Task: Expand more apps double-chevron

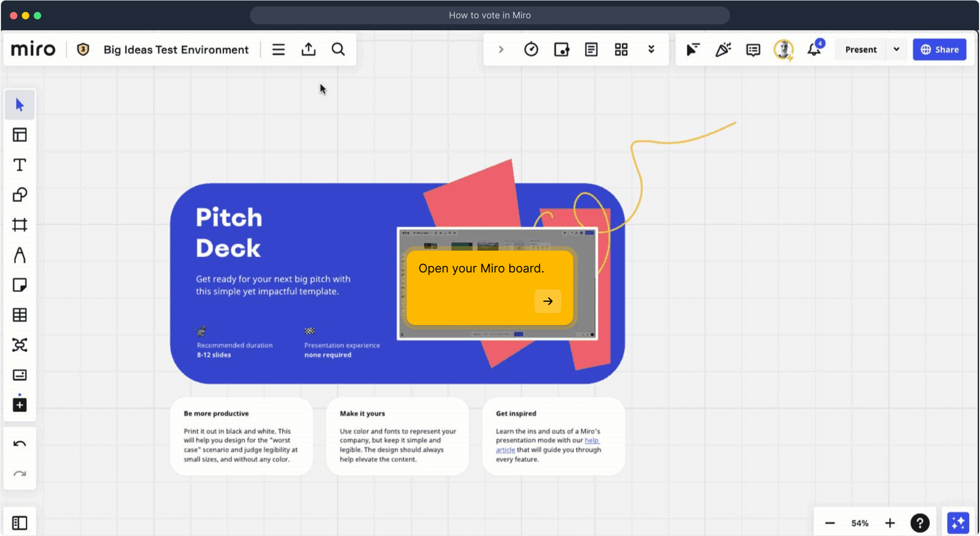Action: click(x=651, y=49)
